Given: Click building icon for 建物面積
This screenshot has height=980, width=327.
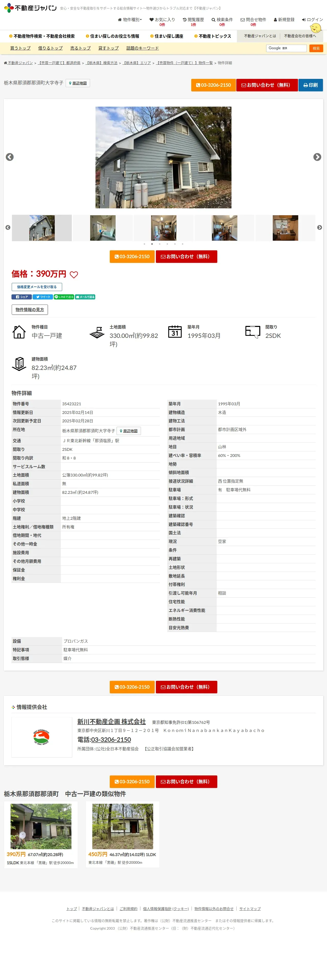Looking at the screenshot, I should tap(19, 364).
